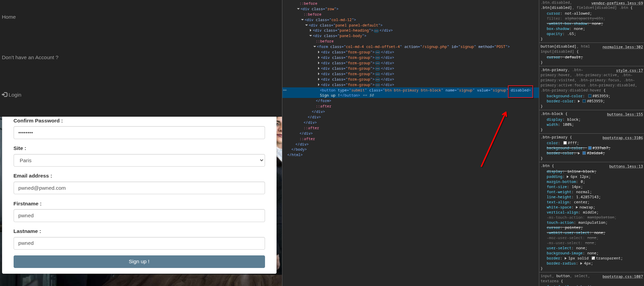Click the Email address input field
Viewport: 644px width, 286px height.
pos(139,188)
